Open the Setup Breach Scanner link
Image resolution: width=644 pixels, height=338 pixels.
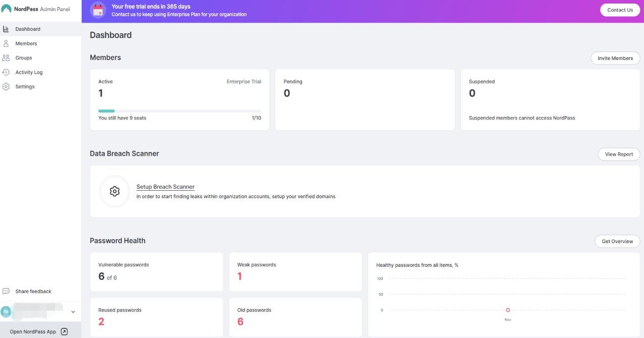165,187
